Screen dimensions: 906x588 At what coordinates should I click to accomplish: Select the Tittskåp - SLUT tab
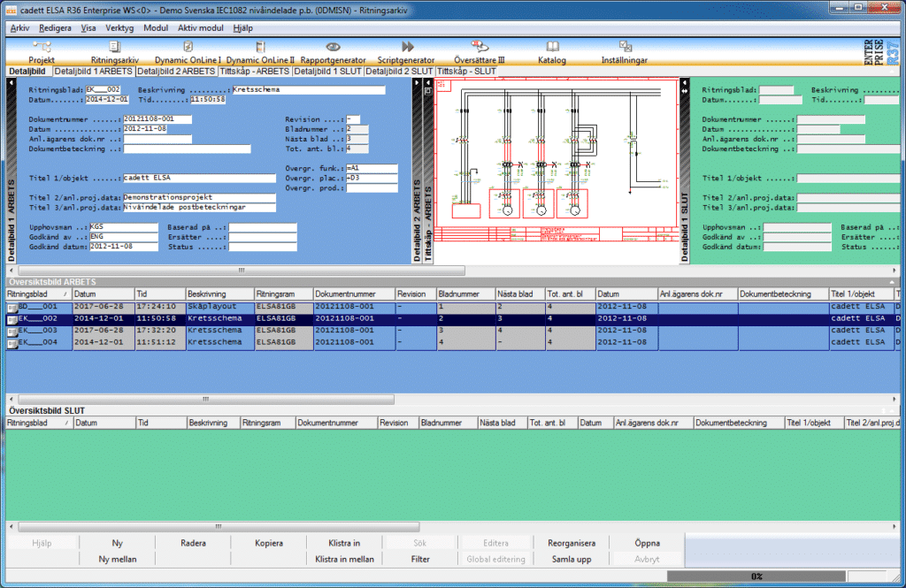tap(466, 72)
